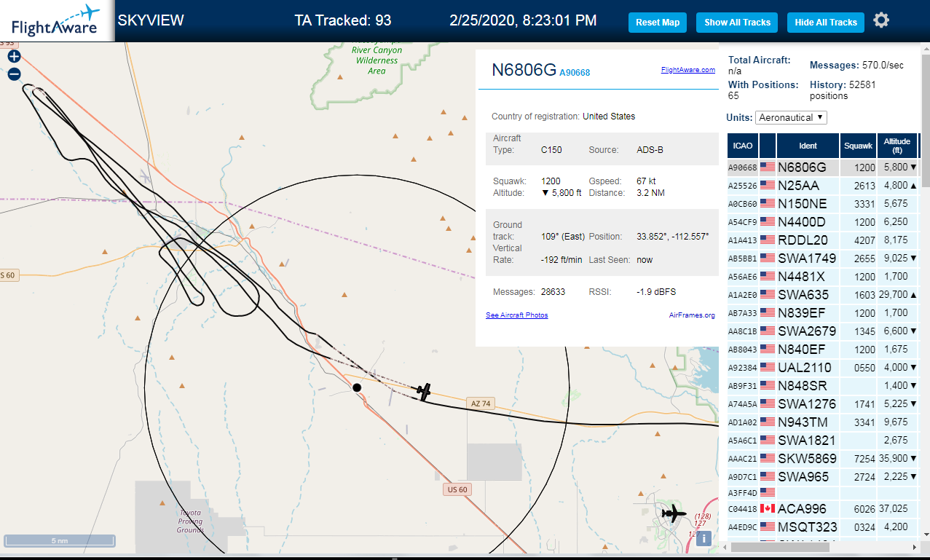Sort table by ICAO column
The width and height of the screenshot is (930, 560).
[743, 146]
